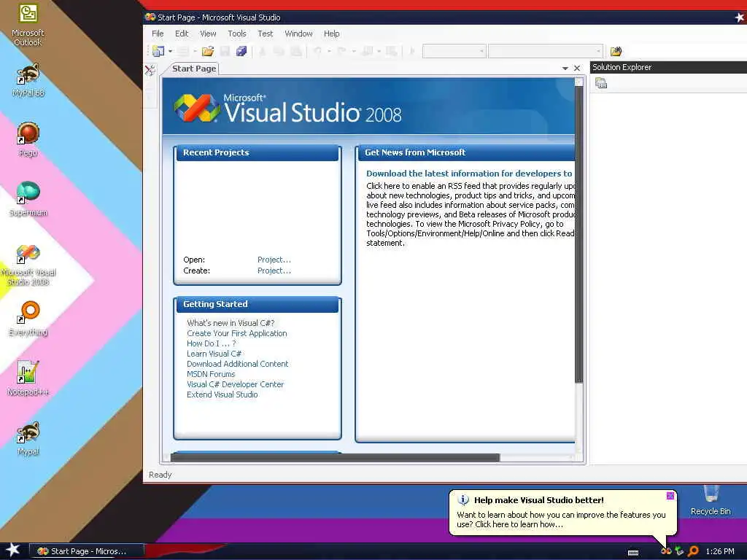This screenshot has width=747, height=560.
Task: Open the MSDN Forums link
Action: pos(211,374)
